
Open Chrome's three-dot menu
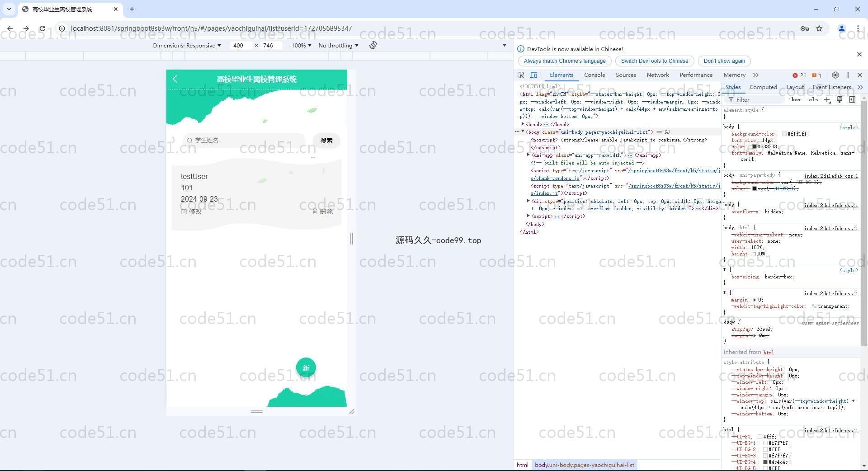(x=858, y=28)
